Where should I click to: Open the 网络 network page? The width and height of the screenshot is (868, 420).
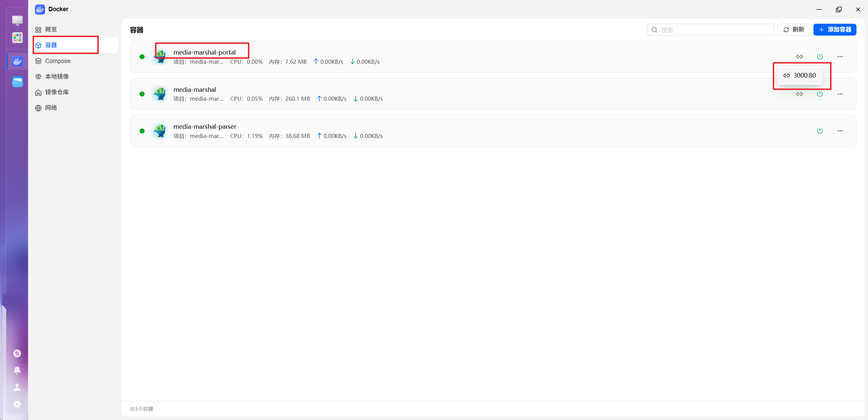point(75,108)
